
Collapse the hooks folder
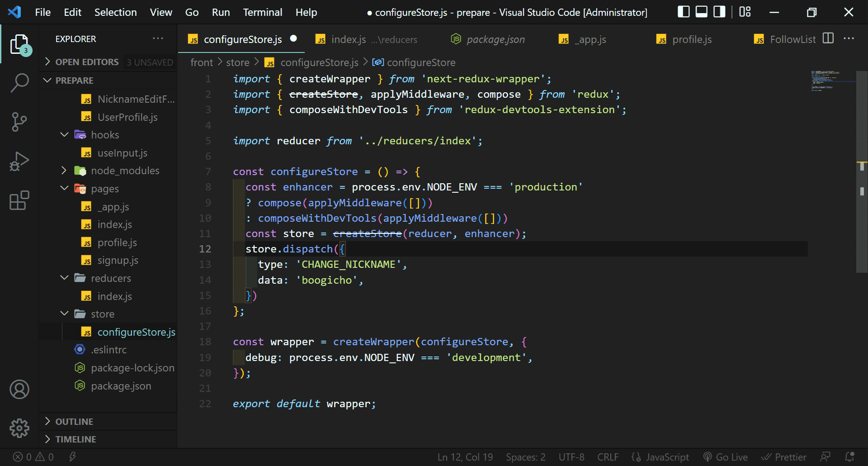coord(105,135)
